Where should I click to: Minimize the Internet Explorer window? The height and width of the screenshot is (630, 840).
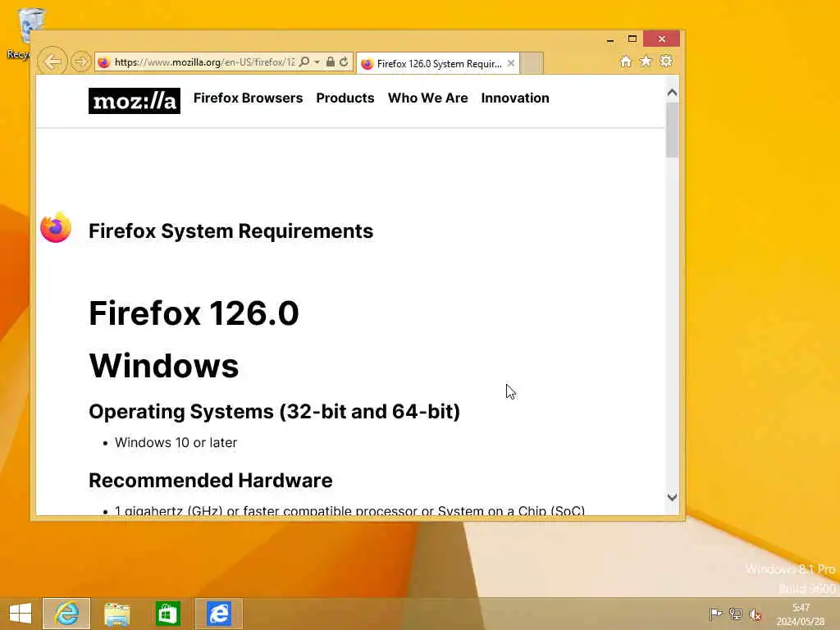(610, 39)
